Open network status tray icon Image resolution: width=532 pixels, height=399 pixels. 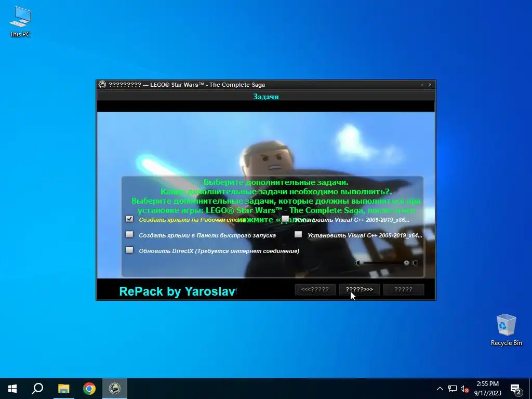[453, 389]
